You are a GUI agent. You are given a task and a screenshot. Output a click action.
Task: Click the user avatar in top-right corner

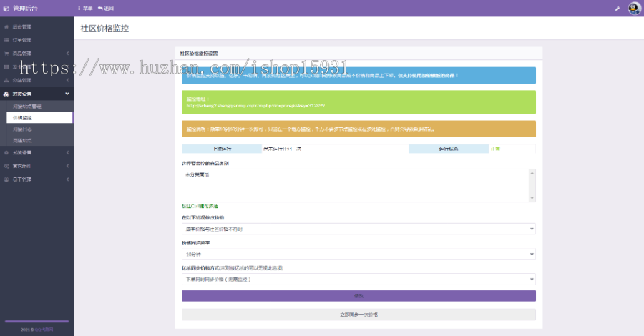point(634,8)
